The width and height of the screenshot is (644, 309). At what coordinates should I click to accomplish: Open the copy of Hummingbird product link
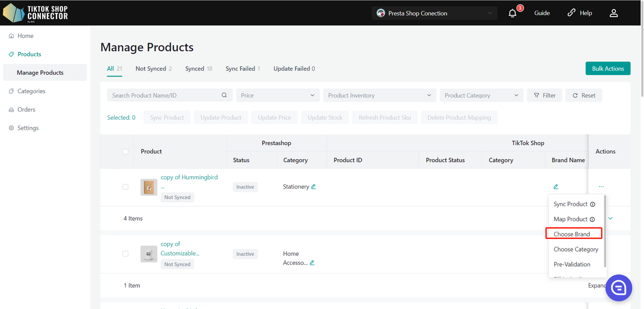[189, 182]
